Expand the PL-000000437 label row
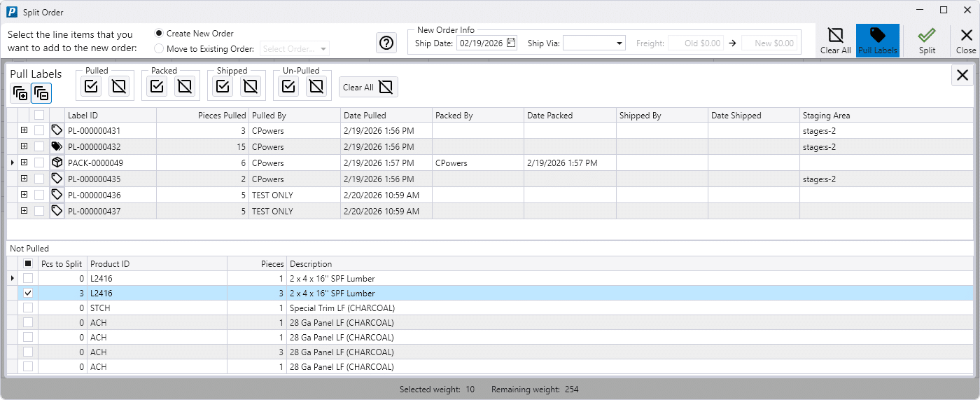 (x=24, y=211)
